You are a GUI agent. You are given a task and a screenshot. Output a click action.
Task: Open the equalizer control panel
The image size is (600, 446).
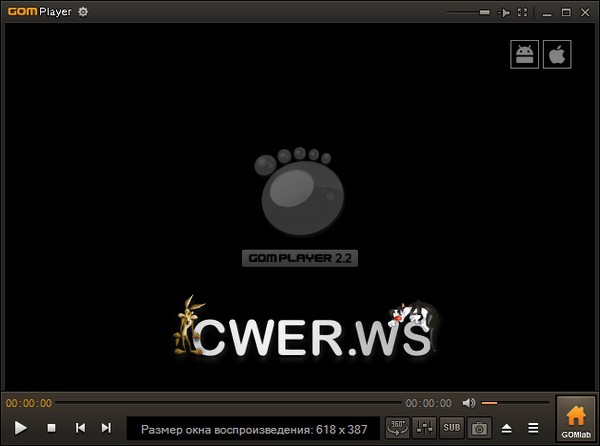coord(425,428)
